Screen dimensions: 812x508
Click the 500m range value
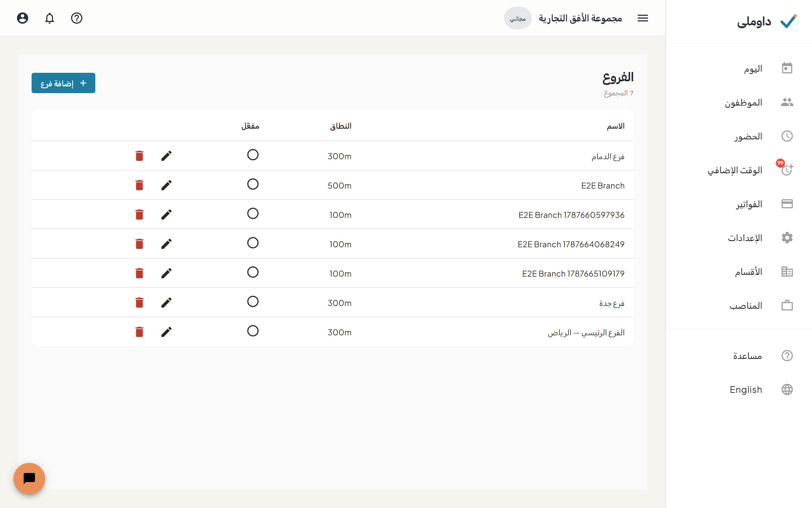[339, 185]
